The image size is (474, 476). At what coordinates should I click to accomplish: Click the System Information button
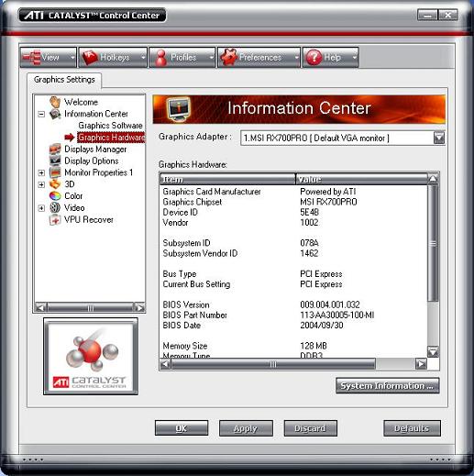click(x=387, y=385)
